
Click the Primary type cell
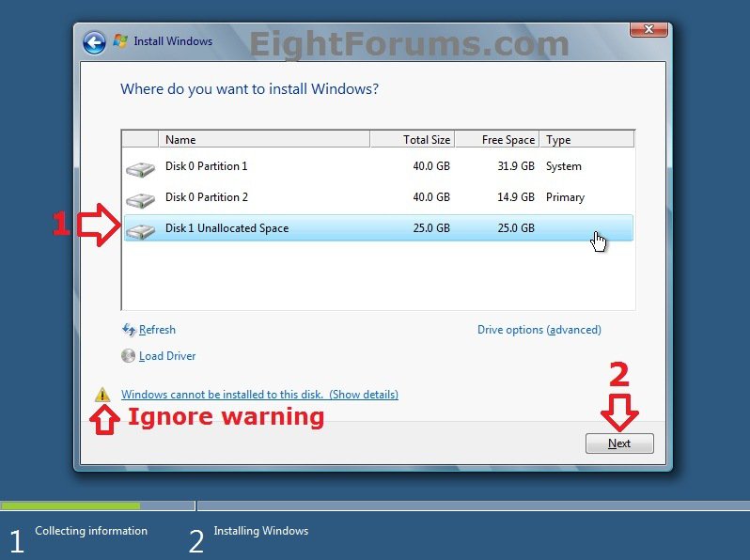tap(565, 197)
